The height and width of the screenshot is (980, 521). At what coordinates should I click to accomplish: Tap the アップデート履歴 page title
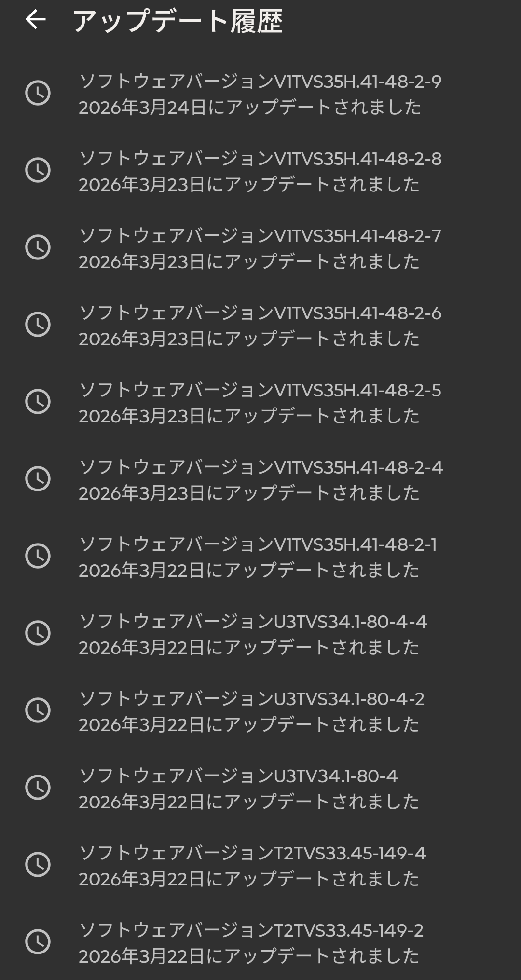[177, 21]
